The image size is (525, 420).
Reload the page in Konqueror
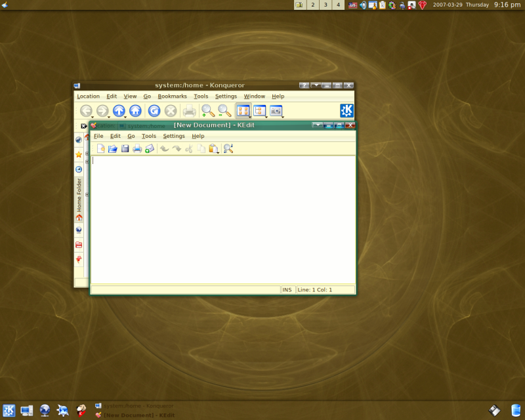click(154, 111)
